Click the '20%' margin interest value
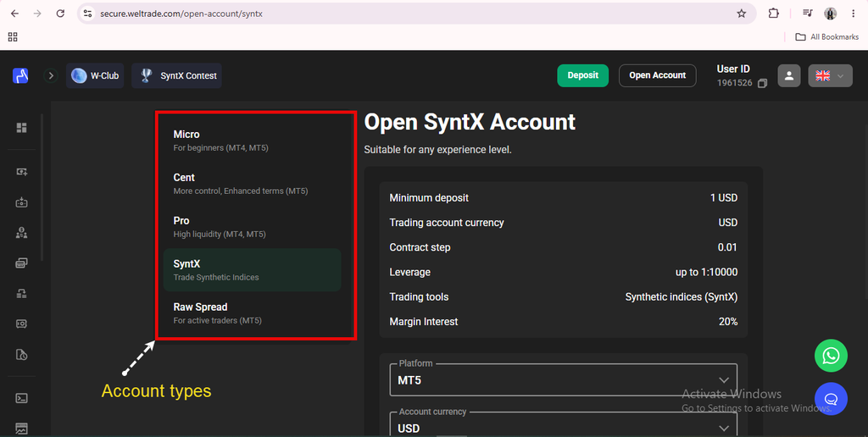The image size is (868, 437). [x=728, y=322]
